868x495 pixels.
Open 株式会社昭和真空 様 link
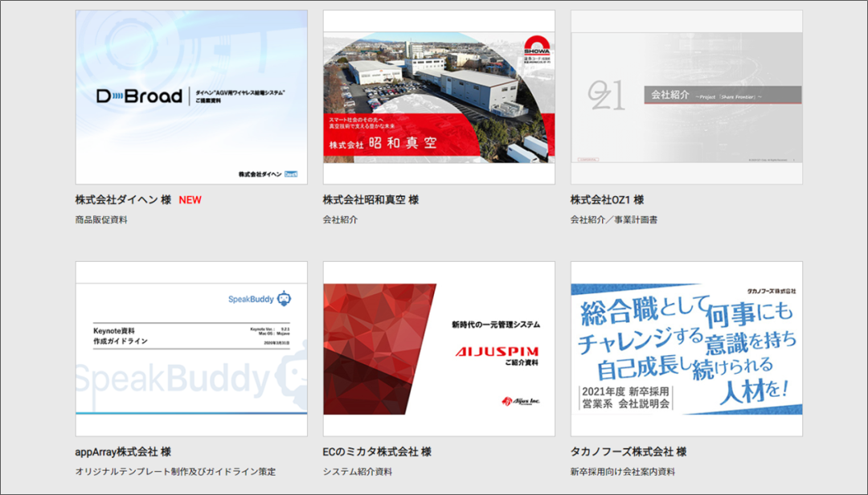[x=371, y=200]
